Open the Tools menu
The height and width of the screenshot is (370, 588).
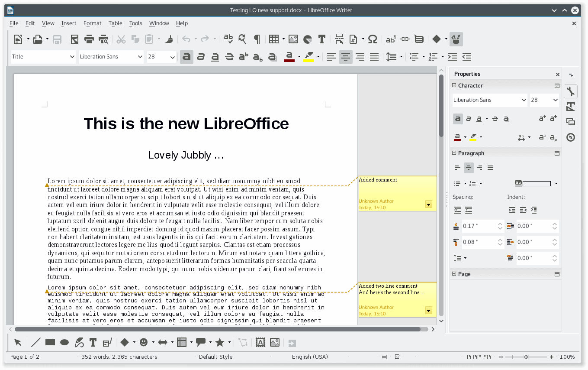(135, 23)
